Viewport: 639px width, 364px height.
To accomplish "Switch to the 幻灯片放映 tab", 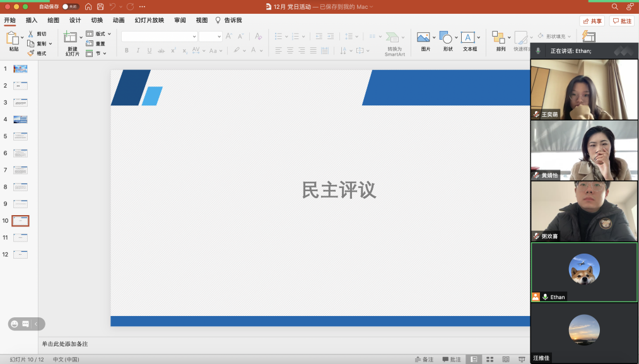I will (x=149, y=20).
